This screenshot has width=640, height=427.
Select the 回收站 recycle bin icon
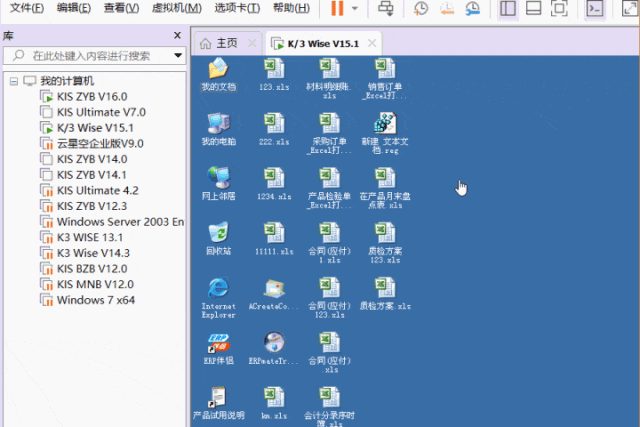click(x=218, y=239)
